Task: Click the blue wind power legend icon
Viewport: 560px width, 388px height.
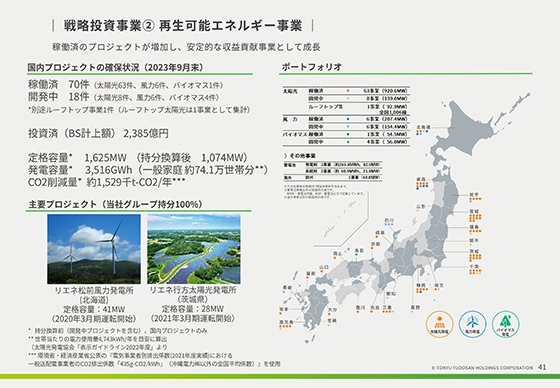Action: (472, 324)
